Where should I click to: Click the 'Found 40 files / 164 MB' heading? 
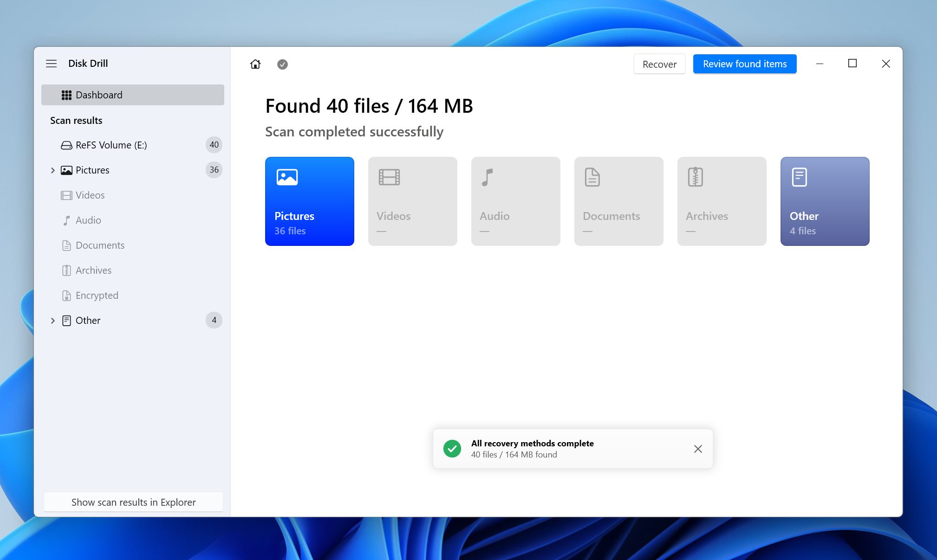369,106
